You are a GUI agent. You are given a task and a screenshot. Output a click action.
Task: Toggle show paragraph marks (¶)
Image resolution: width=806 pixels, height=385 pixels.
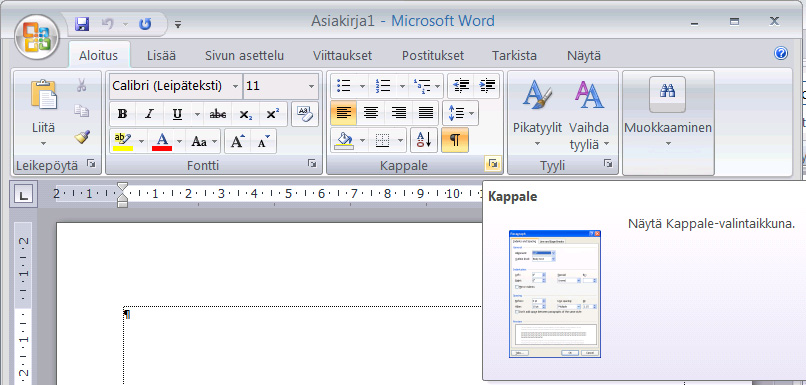click(455, 140)
